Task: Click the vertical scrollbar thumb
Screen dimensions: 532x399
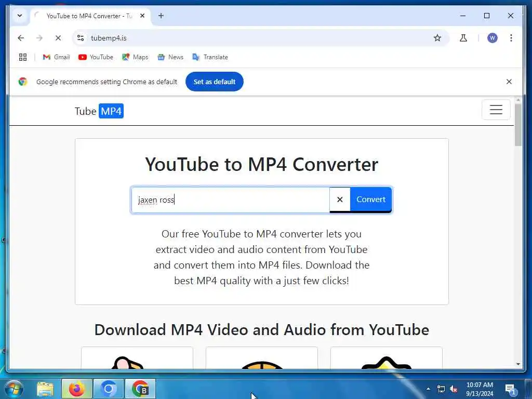Action: pyautogui.click(x=518, y=125)
